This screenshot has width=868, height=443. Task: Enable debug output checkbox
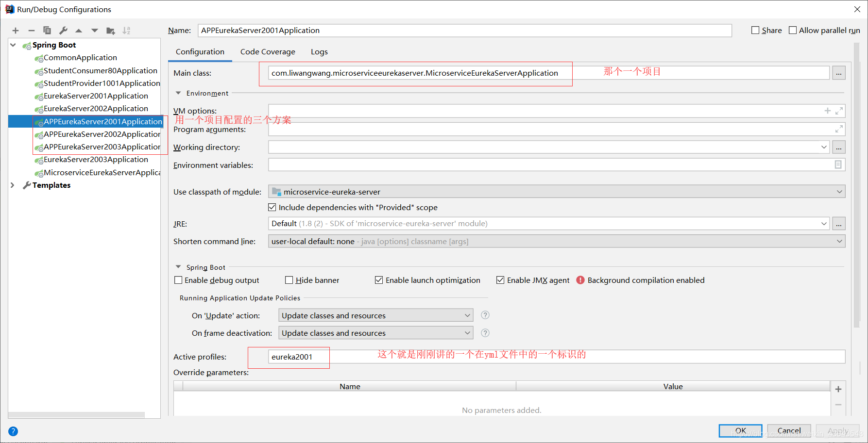click(178, 280)
